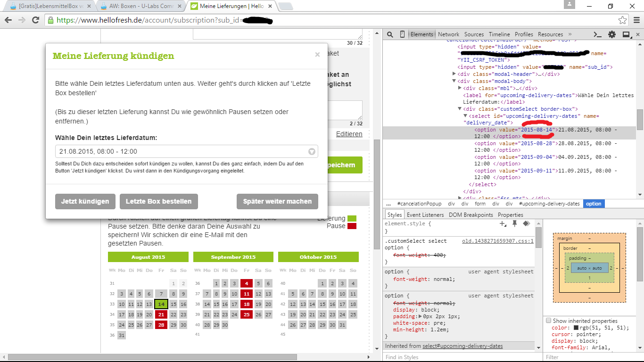Screen dimensions: 644x362
Task: Open DevTools settings gear icon
Action: pos(612,34)
